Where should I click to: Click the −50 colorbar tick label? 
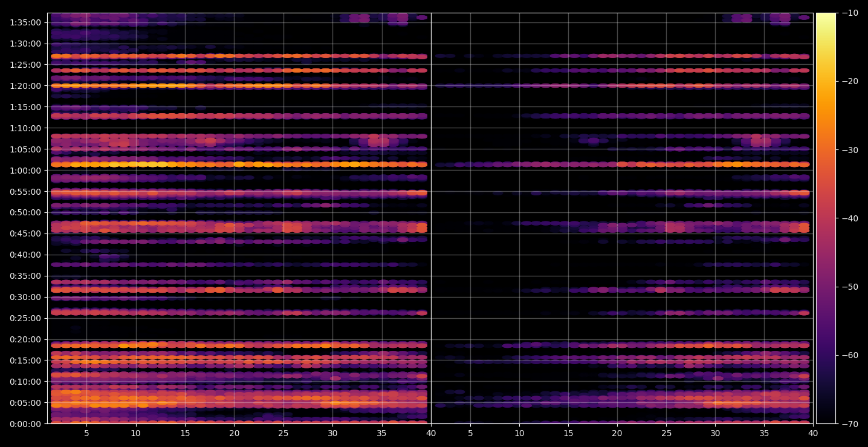click(x=849, y=287)
